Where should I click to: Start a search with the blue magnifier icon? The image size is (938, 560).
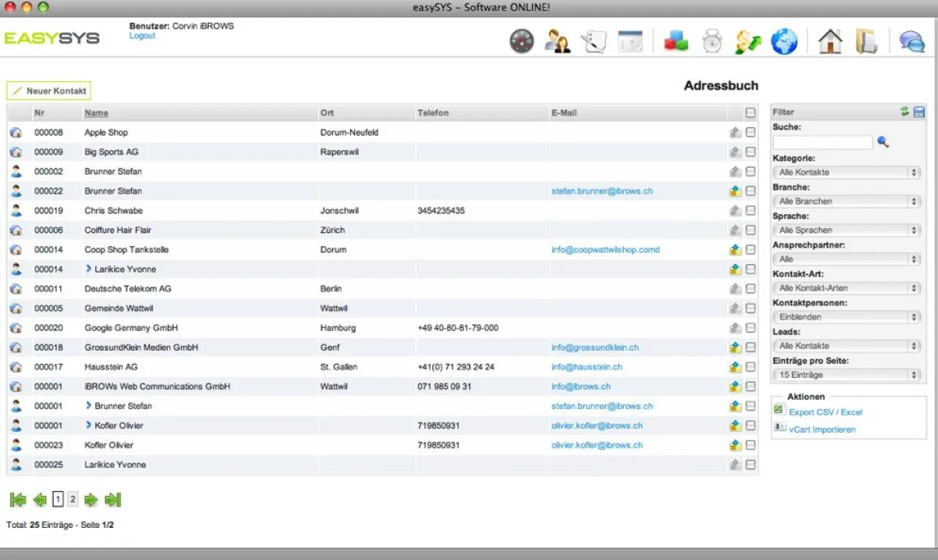(x=885, y=142)
